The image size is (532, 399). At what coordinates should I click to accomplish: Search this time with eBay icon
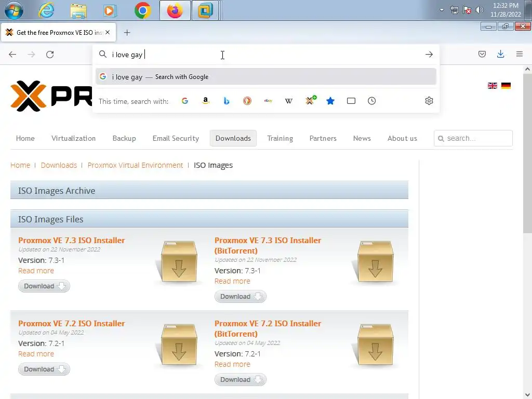pyautogui.click(x=268, y=101)
